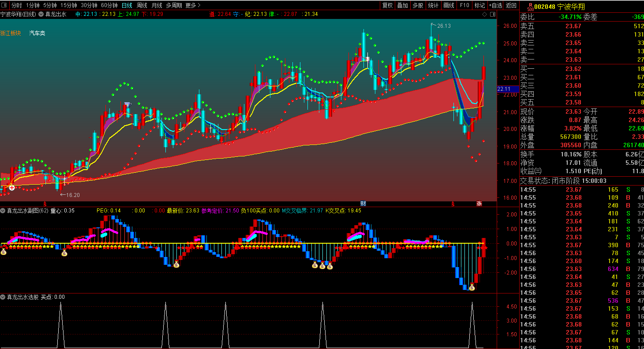644x349 pixels.
Task: Select the 15分钟 period tab
Action: (68, 5)
